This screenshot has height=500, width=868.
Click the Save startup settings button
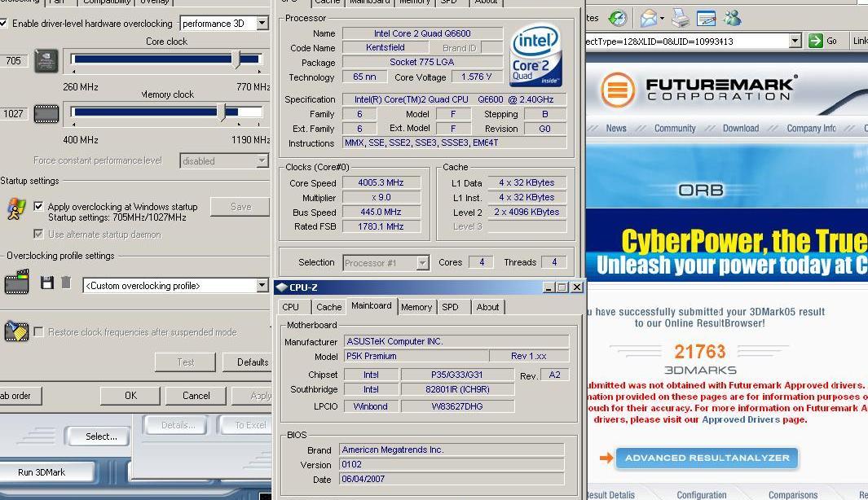click(x=240, y=207)
